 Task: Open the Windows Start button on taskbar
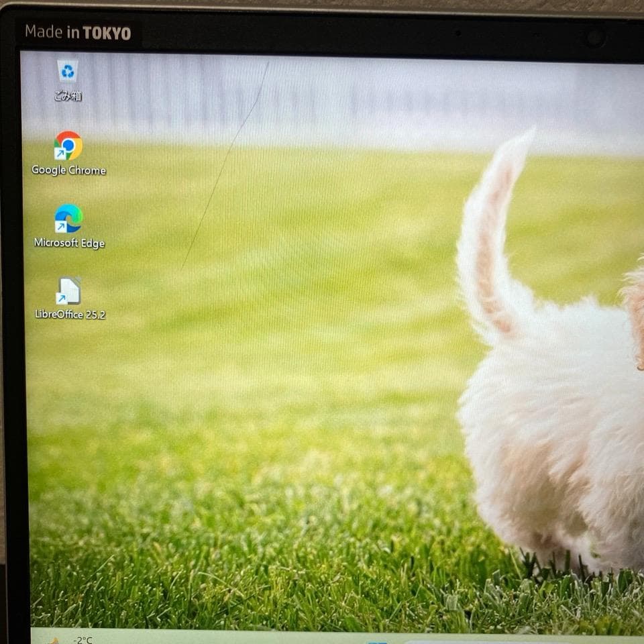tap(378, 641)
